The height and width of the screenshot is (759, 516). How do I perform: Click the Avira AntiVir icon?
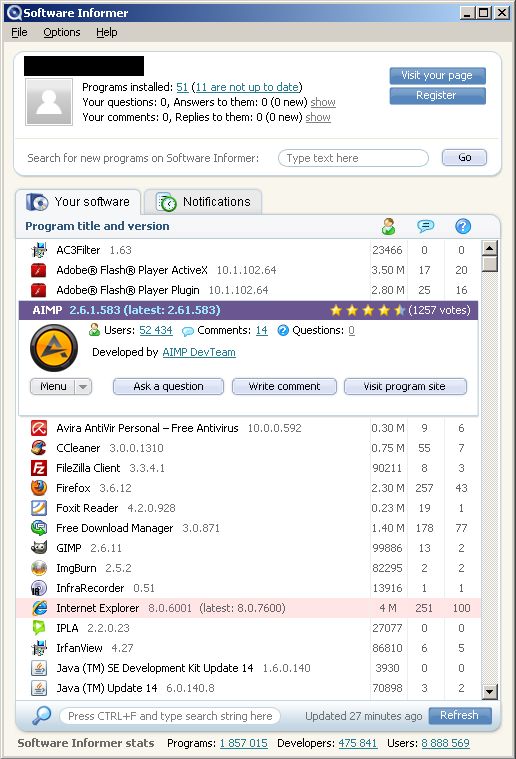(39, 428)
